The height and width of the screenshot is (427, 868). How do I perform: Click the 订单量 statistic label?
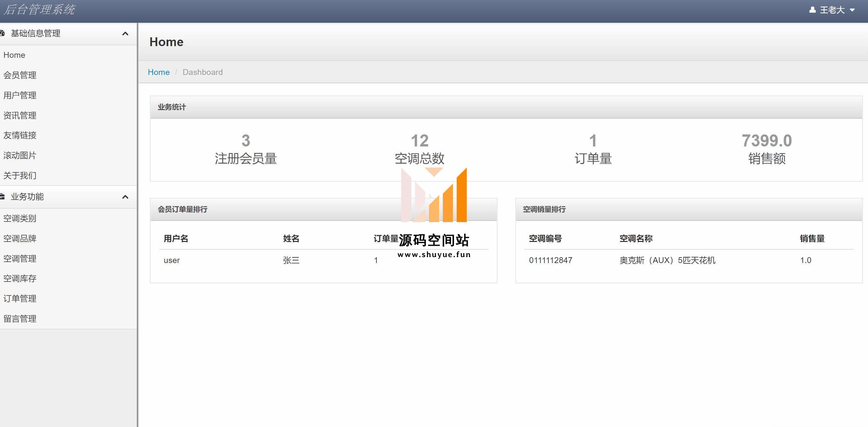tap(593, 158)
